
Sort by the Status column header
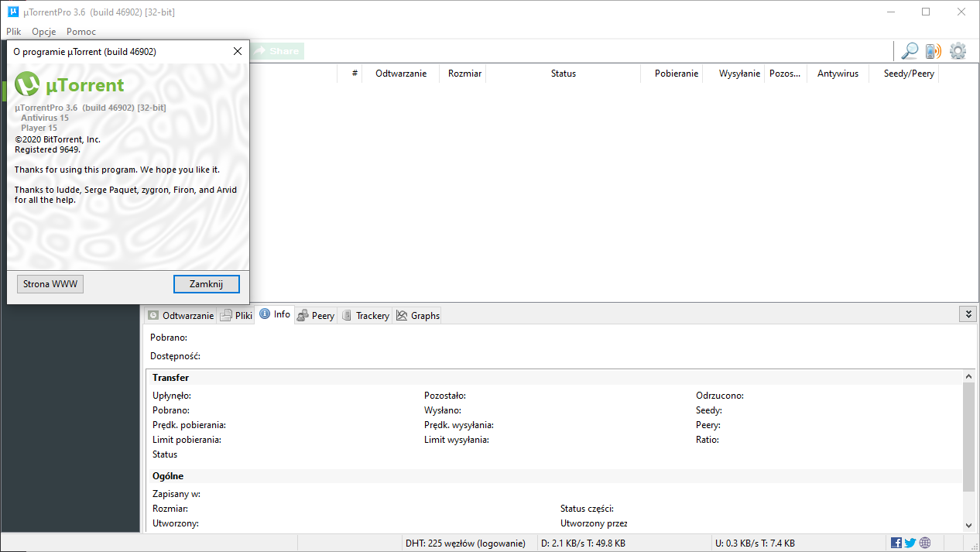coord(564,74)
